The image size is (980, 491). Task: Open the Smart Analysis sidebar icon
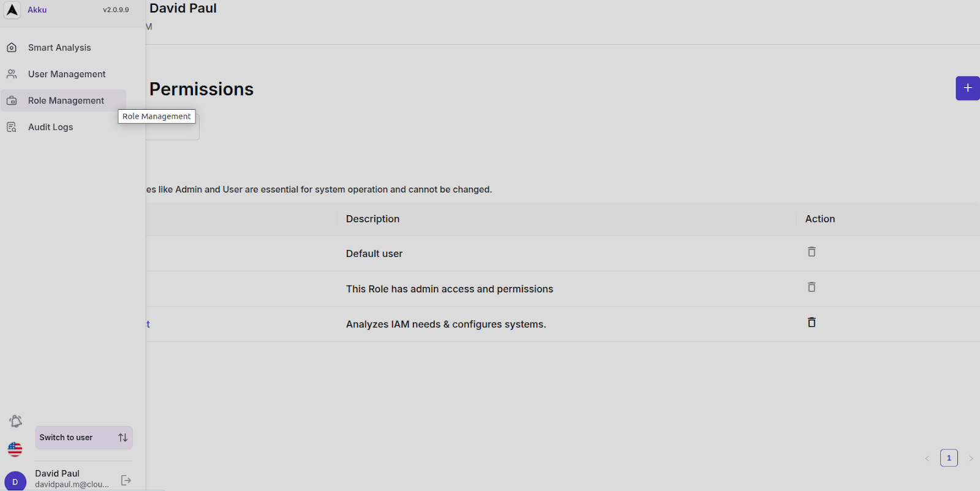pos(12,47)
